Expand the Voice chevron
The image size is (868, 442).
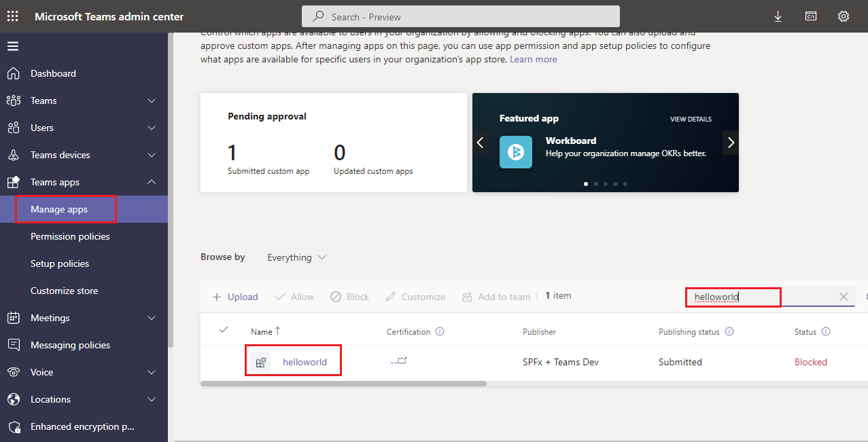pyautogui.click(x=152, y=372)
